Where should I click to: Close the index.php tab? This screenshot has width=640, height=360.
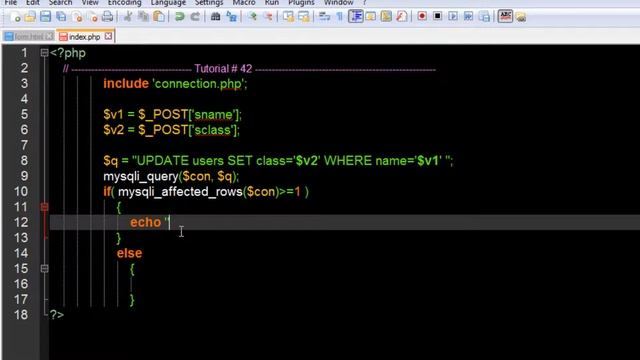coord(108,36)
